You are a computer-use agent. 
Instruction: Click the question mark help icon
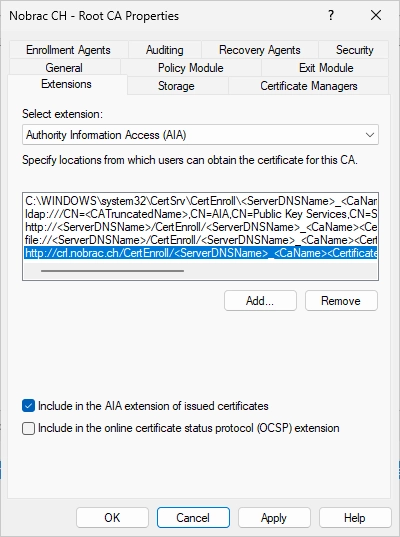click(x=330, y=15)
